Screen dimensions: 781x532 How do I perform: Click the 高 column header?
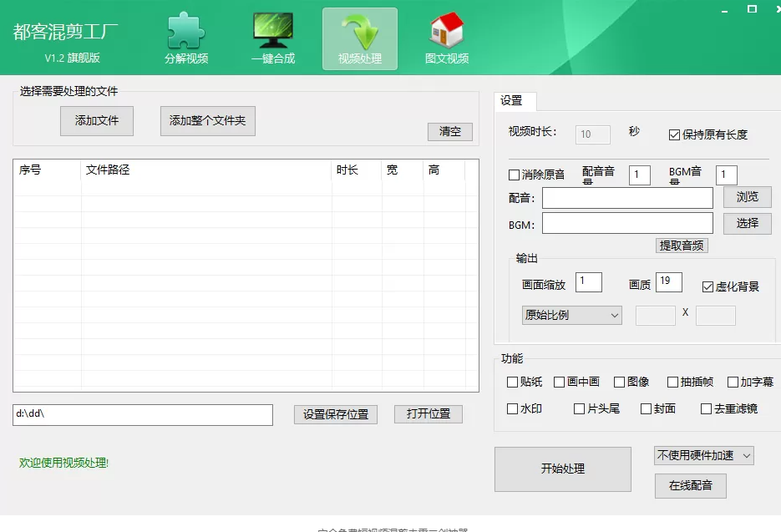[x=444, y=170]
